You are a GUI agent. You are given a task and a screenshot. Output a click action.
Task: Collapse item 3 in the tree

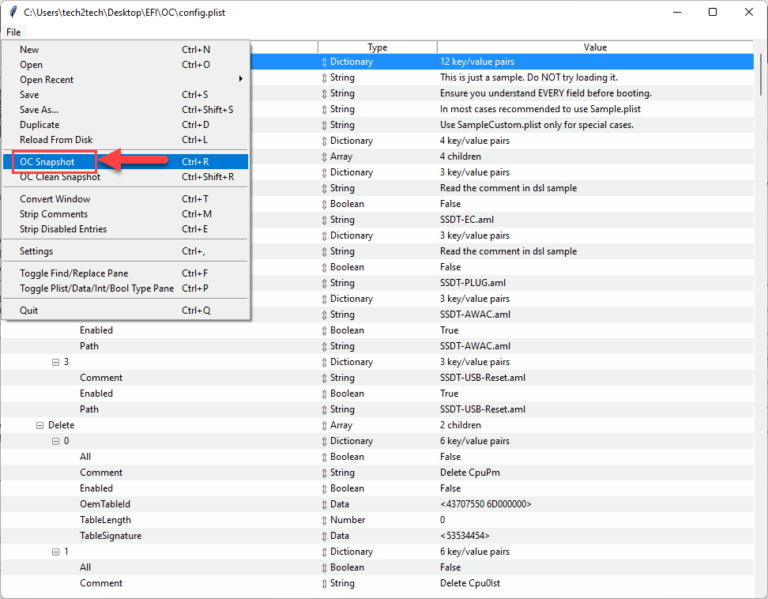tap(56, 362)
